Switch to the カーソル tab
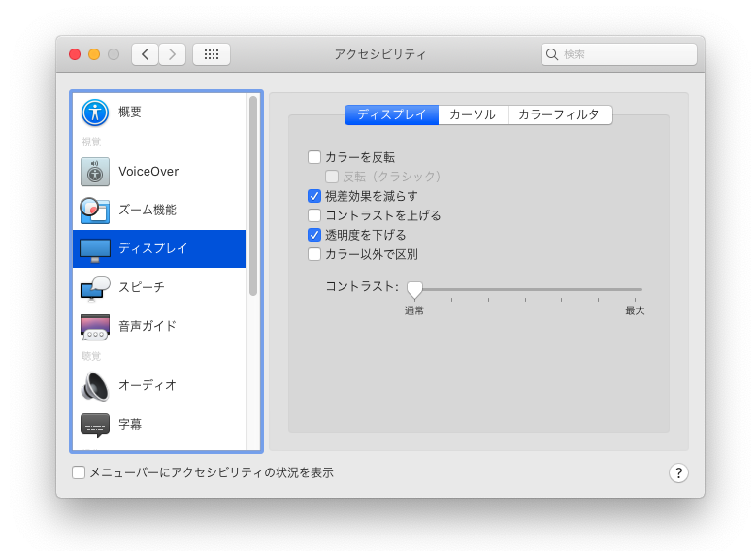756x551 pixels. click(473, 114)
